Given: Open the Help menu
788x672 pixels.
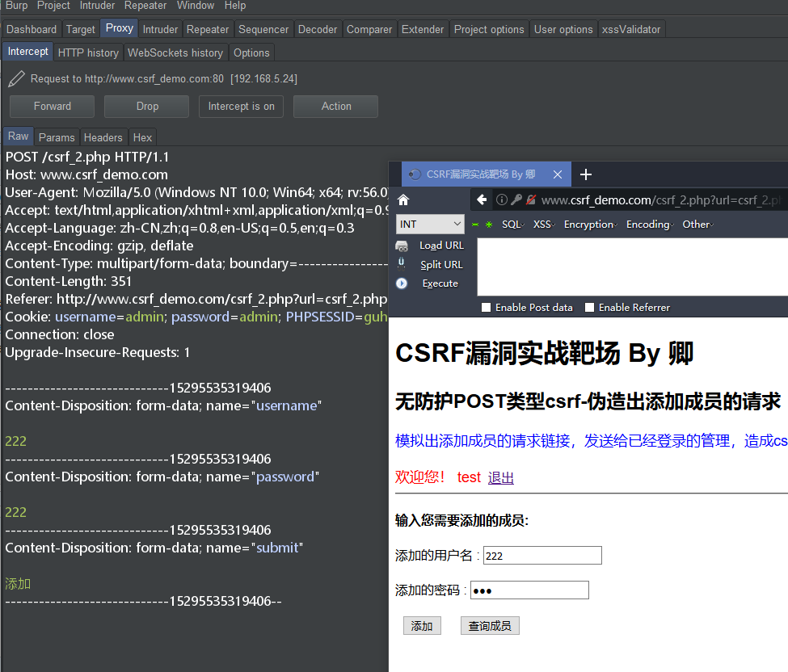Looking at the screenshot, I should [235, 6].
